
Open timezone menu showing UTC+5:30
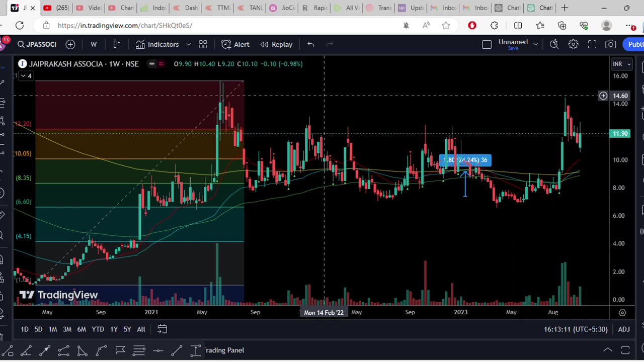tap(576, 329)
